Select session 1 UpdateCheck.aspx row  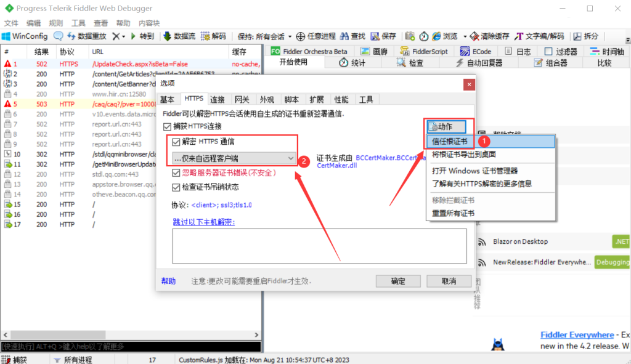[131, 64]
